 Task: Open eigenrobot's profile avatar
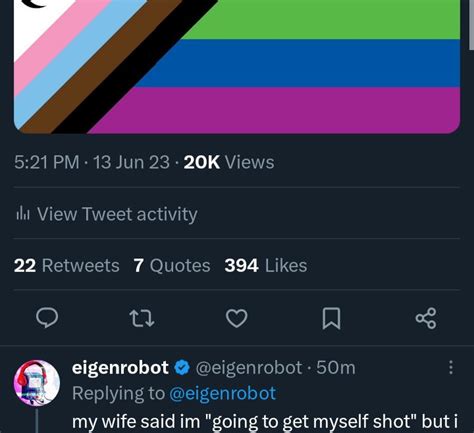pos(37,383)
